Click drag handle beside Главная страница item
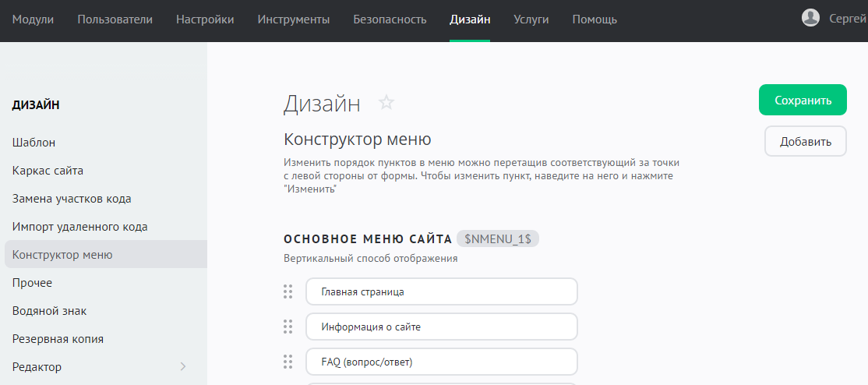 coord(288,291)
